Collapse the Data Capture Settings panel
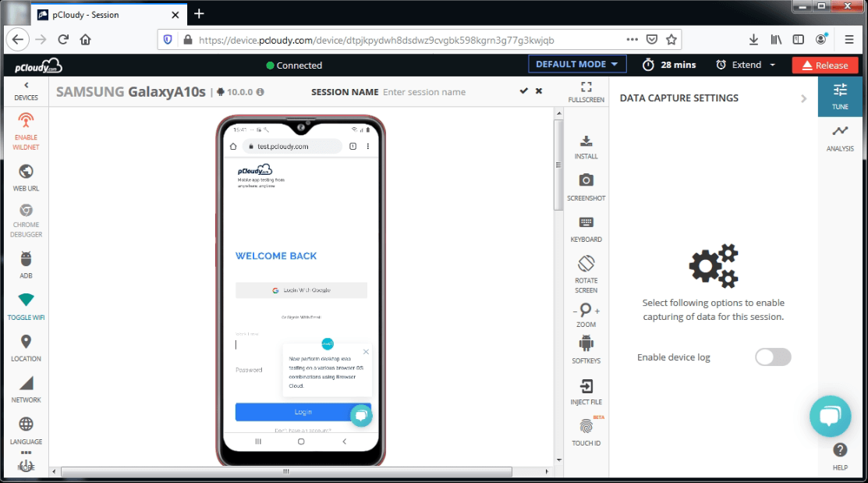This screenshot has width=868, height=483. coord(804,98)
